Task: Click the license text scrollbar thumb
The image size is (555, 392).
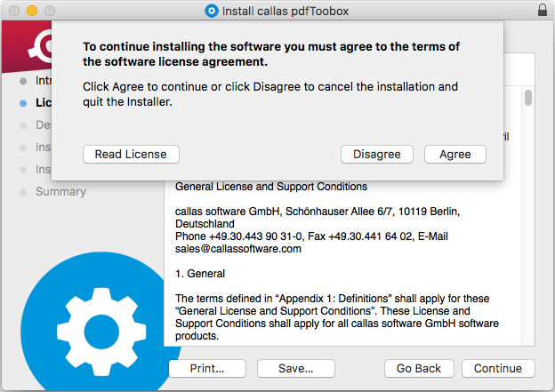Action: (x=528, y=98)
